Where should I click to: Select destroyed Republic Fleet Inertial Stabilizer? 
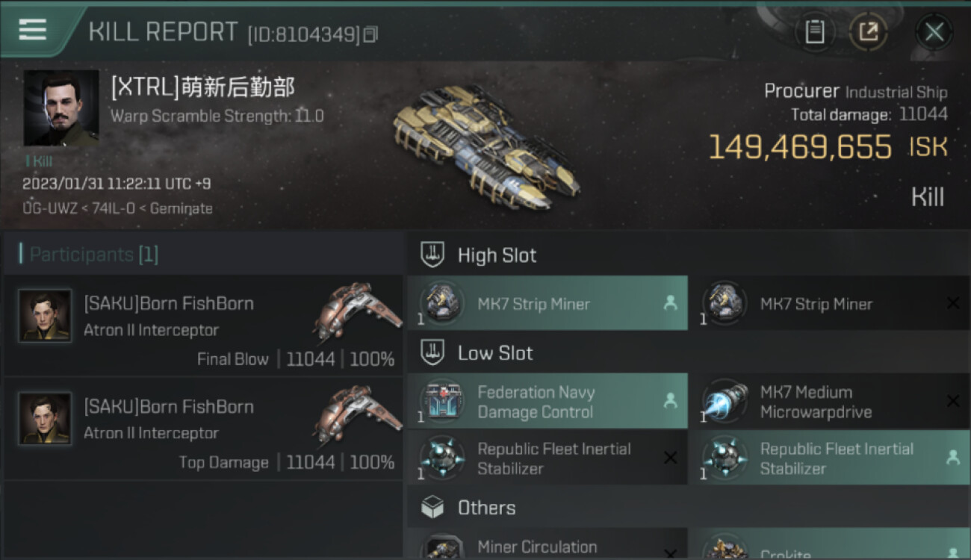click(x=547, y=458)
